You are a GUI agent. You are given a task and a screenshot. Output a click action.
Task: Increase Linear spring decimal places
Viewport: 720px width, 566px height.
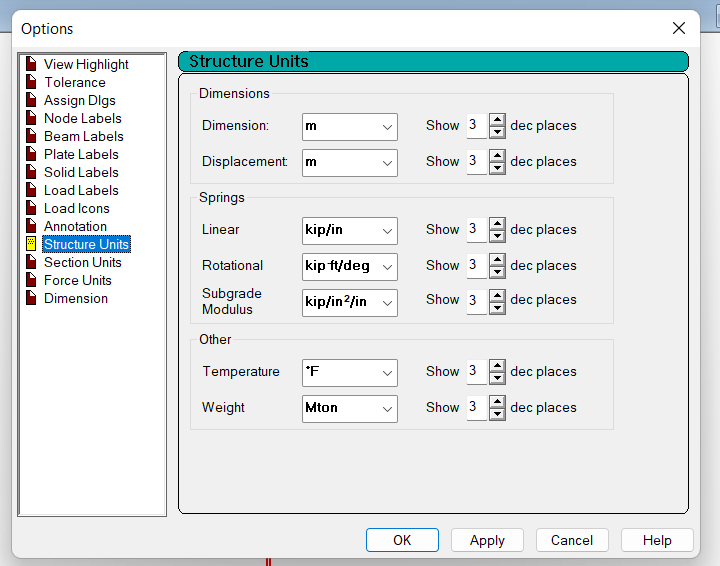[497, 223]
